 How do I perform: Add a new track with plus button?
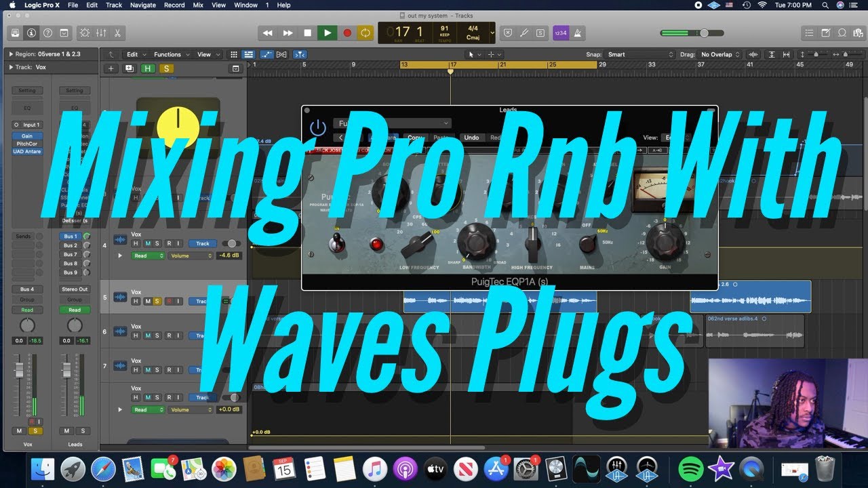tap(111, 68)
